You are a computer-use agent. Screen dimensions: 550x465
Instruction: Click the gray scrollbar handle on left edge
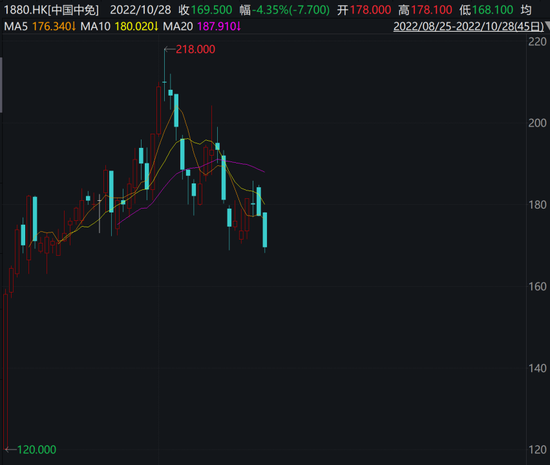click(x=1, y=85)
